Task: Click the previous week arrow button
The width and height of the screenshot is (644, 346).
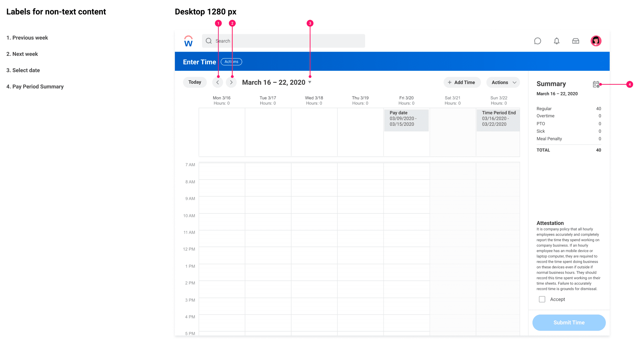Action: click(x=217, y=82)
